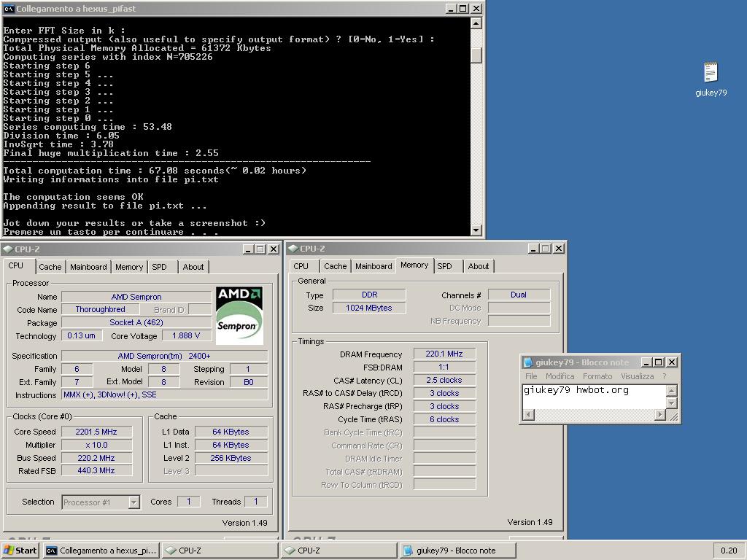747x560 pixels.
Task: Click the memory Type value DDR
Action: (x=369, y=295)
